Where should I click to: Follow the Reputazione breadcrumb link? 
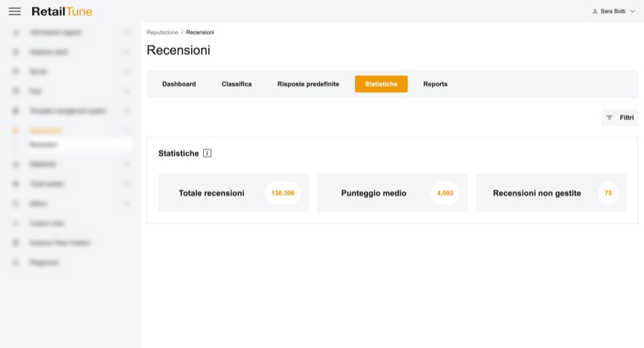[x=162, y=32]
